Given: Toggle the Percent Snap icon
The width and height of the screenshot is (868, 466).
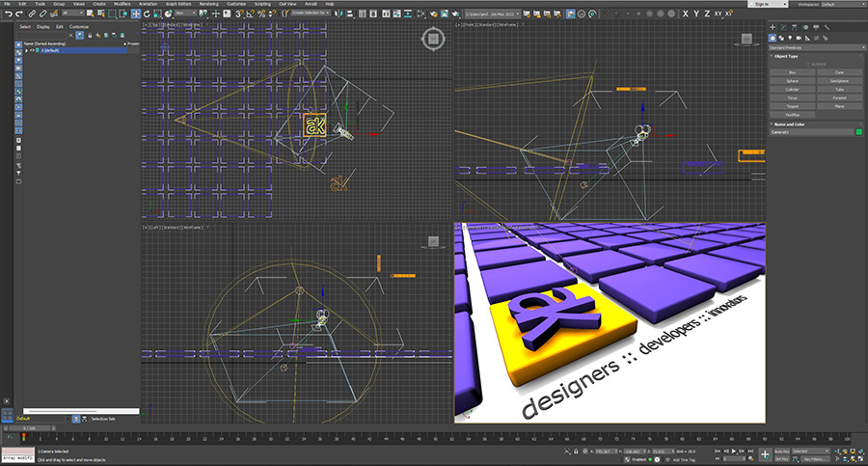Looking at the screenshot, I should click(261, 14).
